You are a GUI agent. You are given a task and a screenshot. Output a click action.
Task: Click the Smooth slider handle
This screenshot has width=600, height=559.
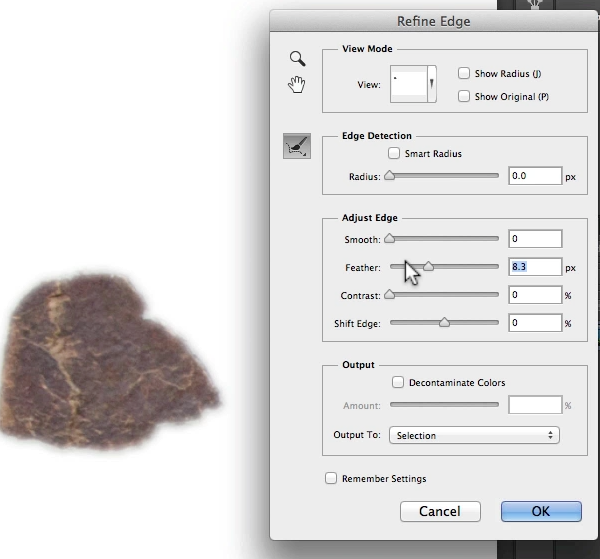(389, 238)
